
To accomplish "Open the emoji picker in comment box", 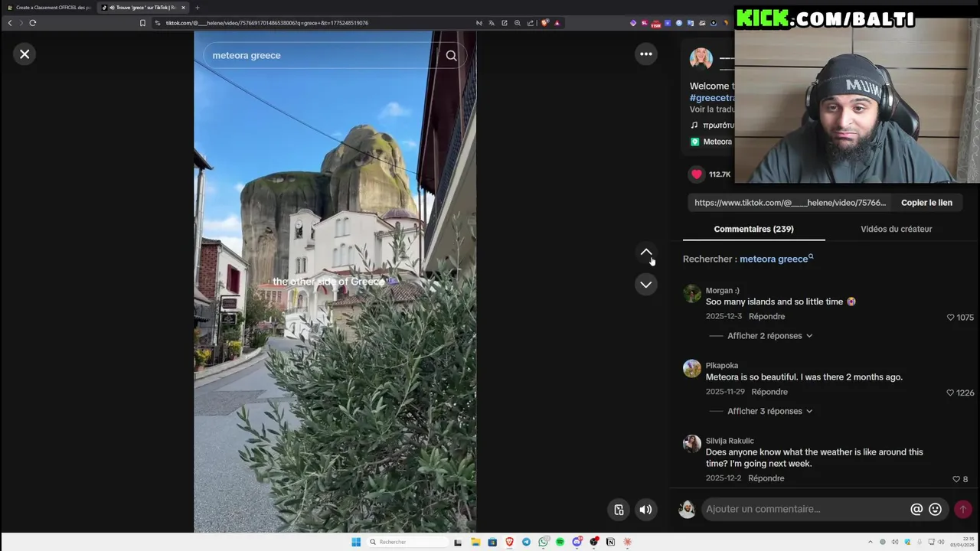I will pyautogui.click(x=935, y=509).
